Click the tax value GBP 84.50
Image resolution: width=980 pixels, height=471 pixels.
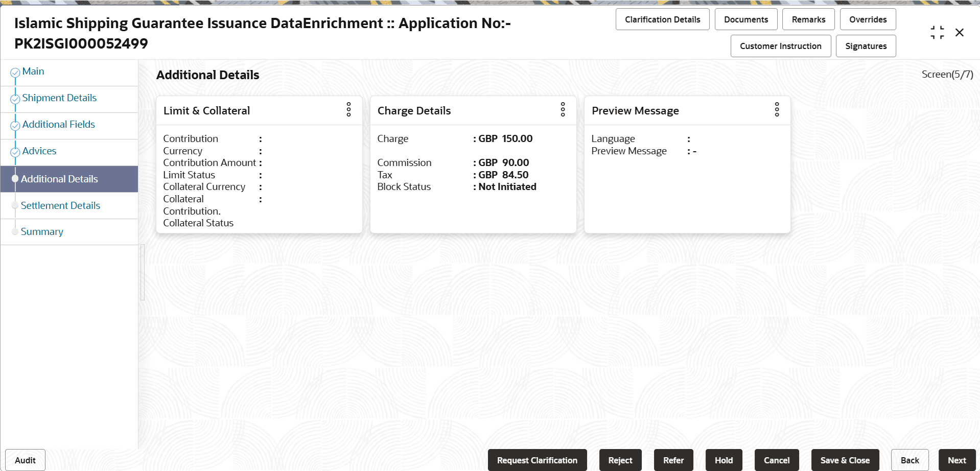point(503,175)
